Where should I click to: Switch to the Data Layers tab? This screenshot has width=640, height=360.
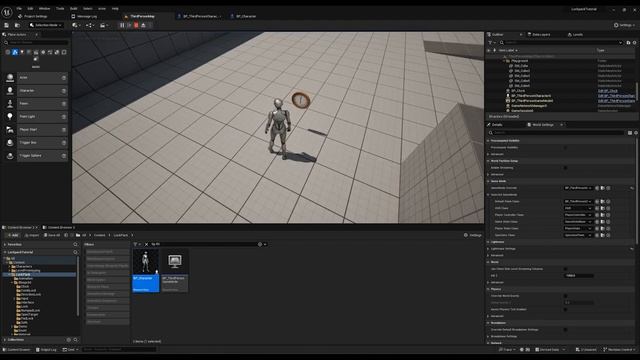pos(539,35)
